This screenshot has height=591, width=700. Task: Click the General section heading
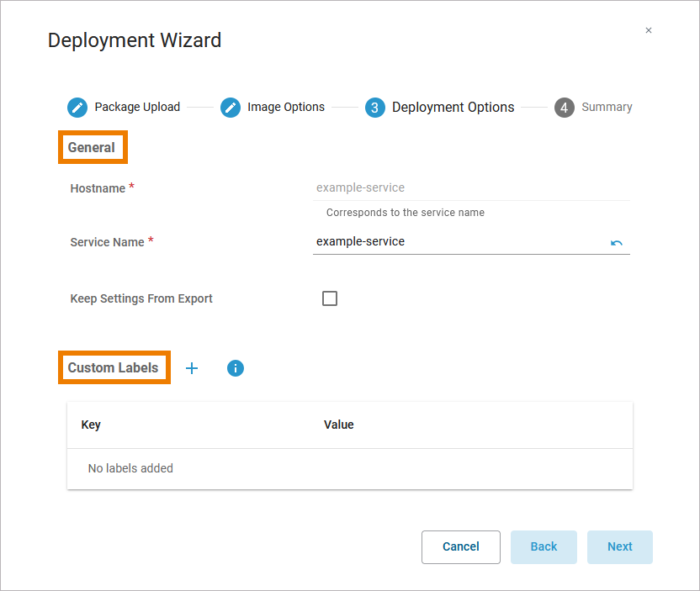click(91, 148)
